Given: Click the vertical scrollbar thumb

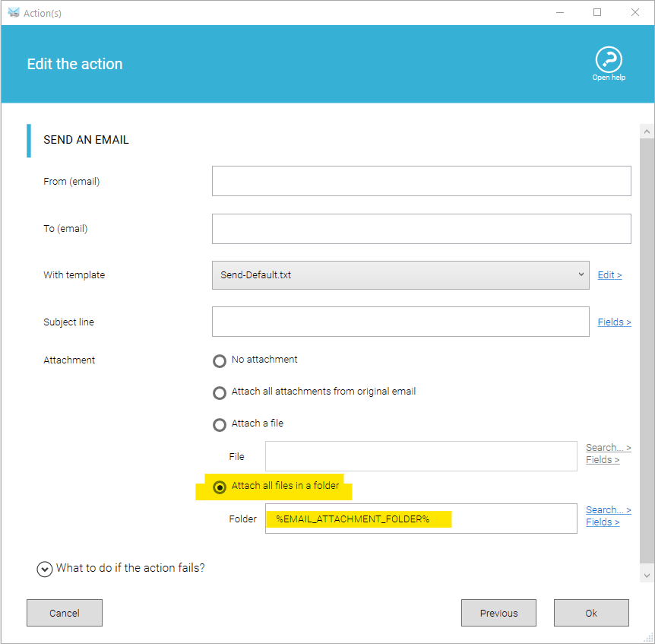Looking at the screenshot, I should click(647, 351).
